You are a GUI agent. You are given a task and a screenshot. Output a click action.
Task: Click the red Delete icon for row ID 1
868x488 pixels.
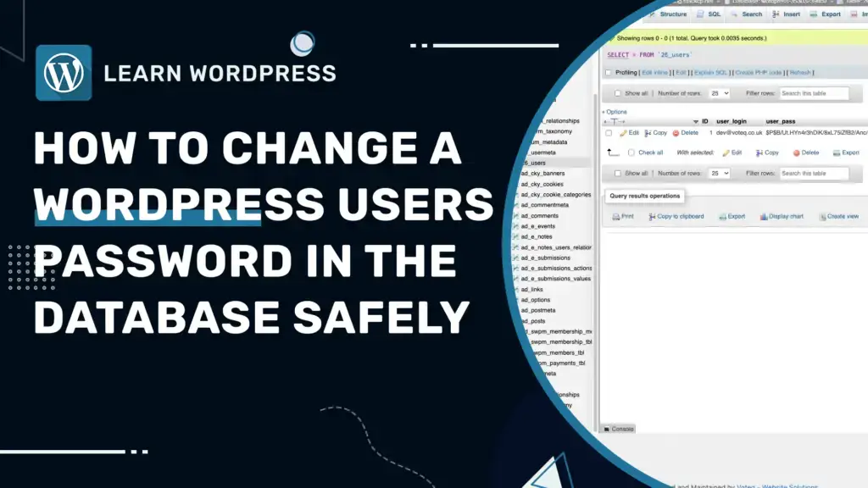point(676,133)
